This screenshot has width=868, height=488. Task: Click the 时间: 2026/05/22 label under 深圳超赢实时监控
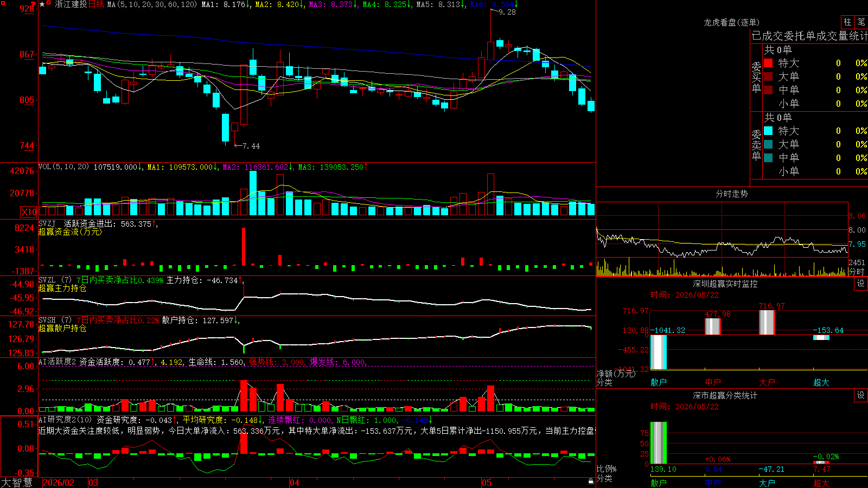tap(685, 295)
